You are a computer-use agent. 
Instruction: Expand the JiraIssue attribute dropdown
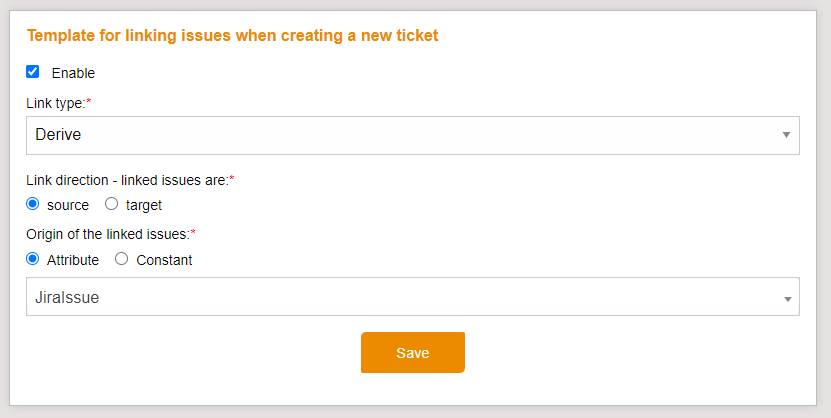pyautogui.click(x=411, y=297)
